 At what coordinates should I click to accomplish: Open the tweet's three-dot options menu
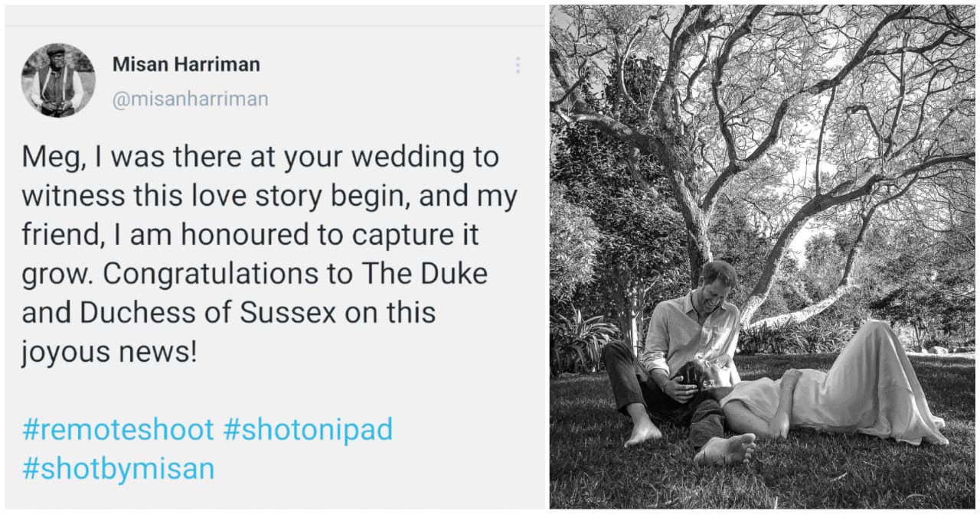tap(518, 65)
